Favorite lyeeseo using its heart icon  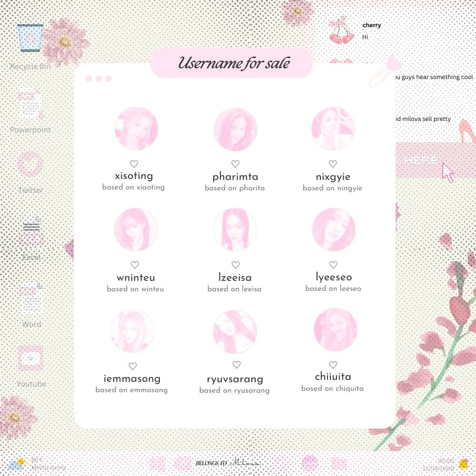point(333,265)
